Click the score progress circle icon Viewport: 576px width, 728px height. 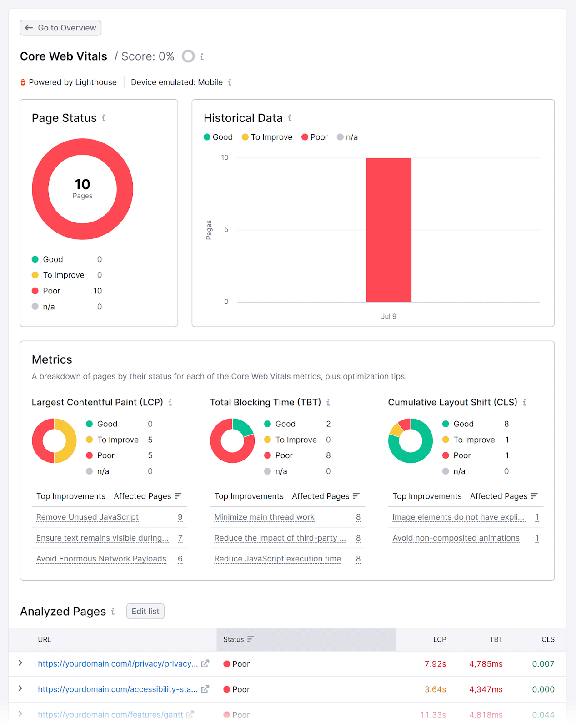[x=188, y=56]
